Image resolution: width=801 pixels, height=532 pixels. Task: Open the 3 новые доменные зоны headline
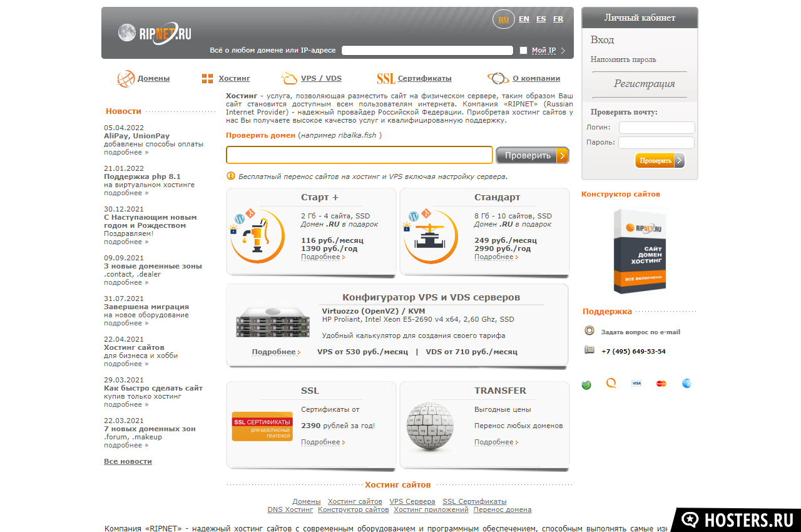point(153,266)
